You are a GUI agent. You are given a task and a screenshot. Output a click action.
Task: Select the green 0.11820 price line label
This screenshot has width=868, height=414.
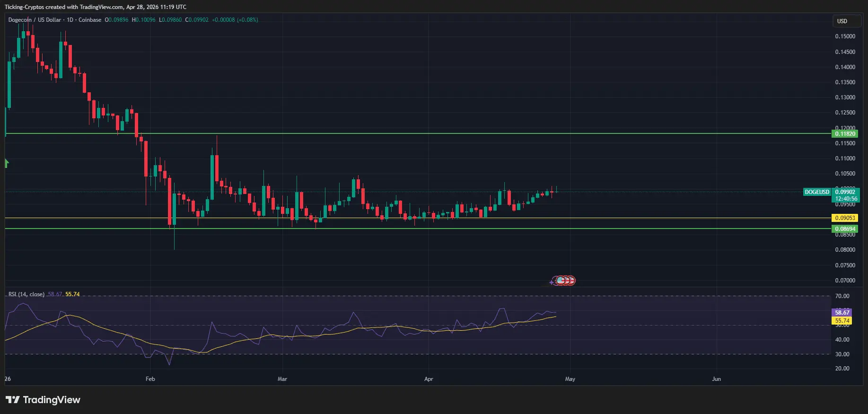tap(845, 134)
